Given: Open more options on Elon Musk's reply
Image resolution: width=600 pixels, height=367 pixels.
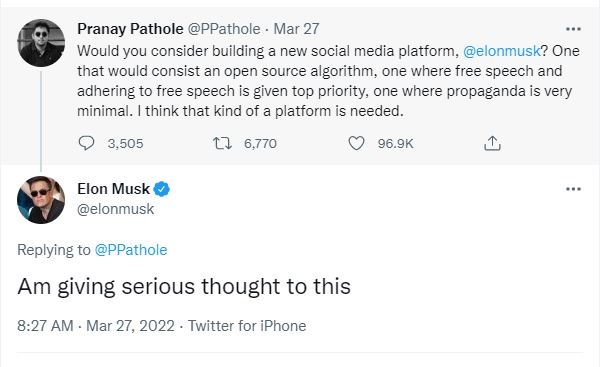Looking at the screenshot, I should pyautogui.click(x=573, y=189).
